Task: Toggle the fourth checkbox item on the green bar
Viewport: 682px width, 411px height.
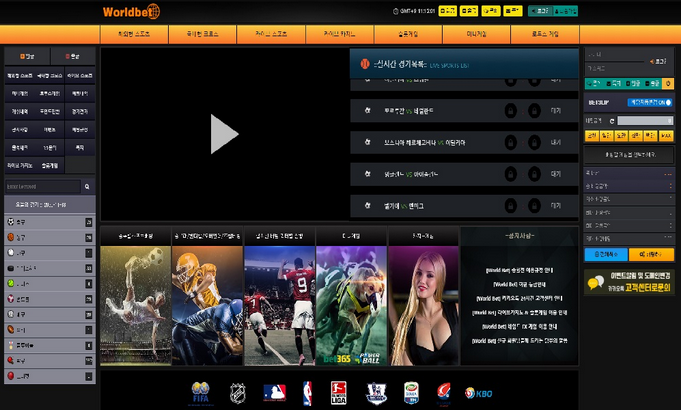Action: [652, 83]
